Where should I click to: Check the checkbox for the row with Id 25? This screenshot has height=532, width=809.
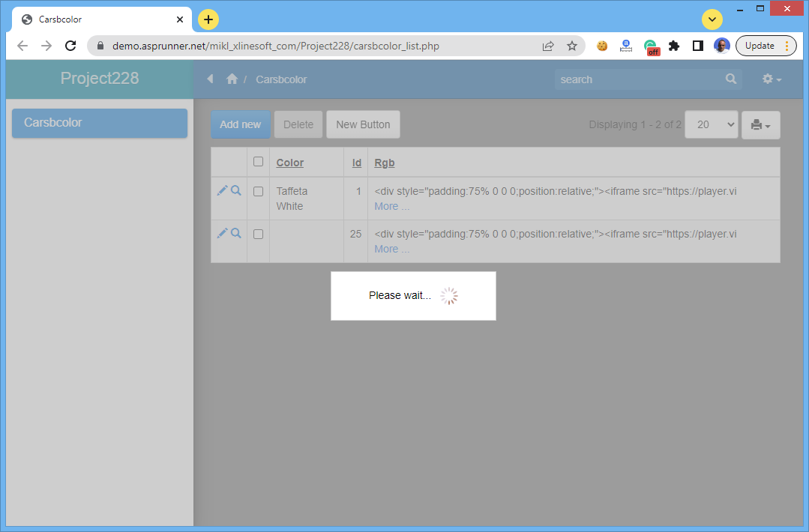(x=259, y=234)
